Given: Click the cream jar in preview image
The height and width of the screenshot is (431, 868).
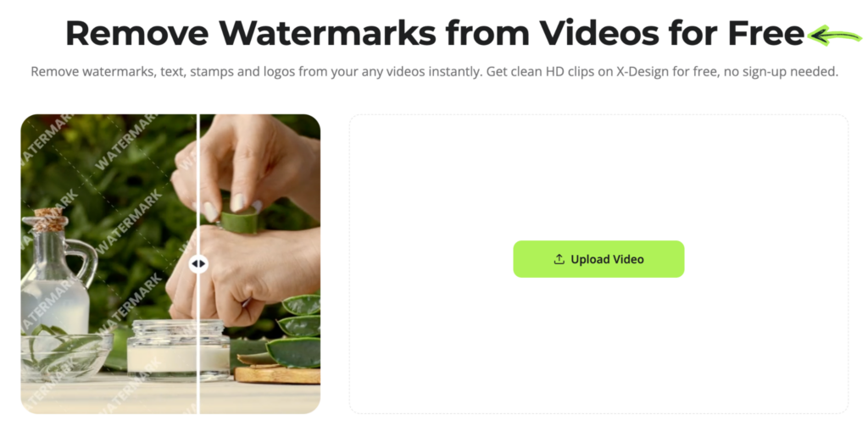Looking at the screenshot, I should click(178, 350).
